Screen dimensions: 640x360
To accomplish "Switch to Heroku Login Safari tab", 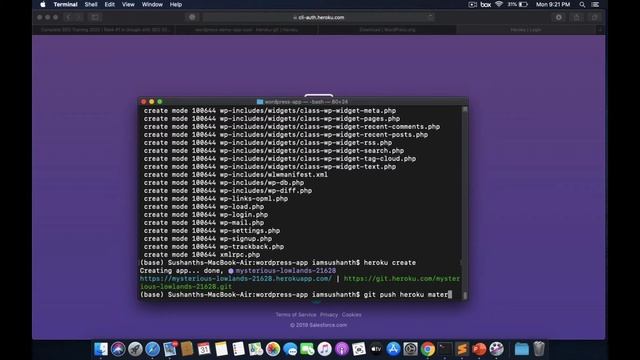I will click(x=526, y=30).
